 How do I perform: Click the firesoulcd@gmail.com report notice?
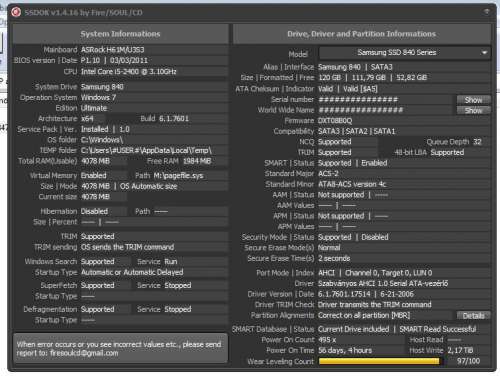[x=120, y=349]
